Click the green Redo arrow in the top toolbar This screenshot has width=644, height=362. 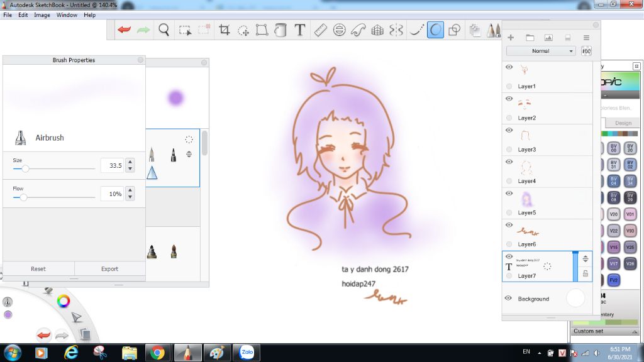pyautogui.click(x=143, y=30)
